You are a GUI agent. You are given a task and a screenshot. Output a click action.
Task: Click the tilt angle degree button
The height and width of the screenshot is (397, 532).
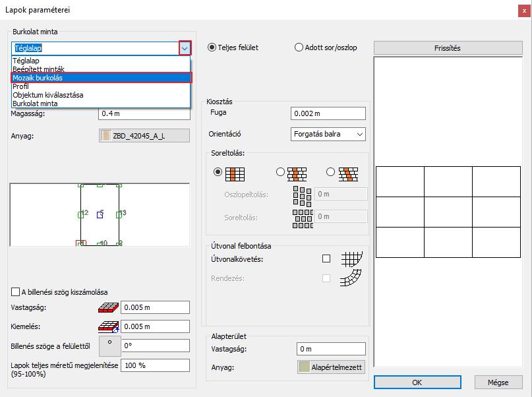pos(109,346)
